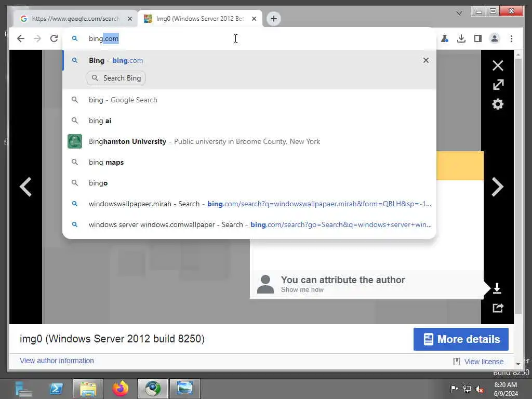Click the viewer download arrow icon

pos(497,288)
